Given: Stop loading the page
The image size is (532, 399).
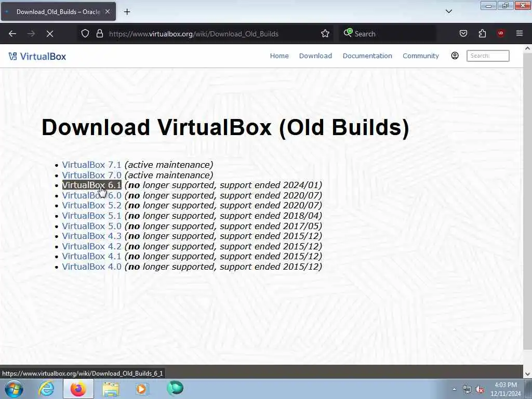Looking at the screenshot, I should [50, 34].
